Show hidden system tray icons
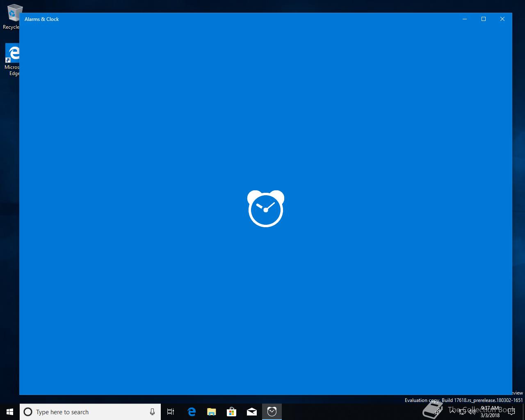The height and width of the screenshot is (420, 525). (x=452, y=411)
